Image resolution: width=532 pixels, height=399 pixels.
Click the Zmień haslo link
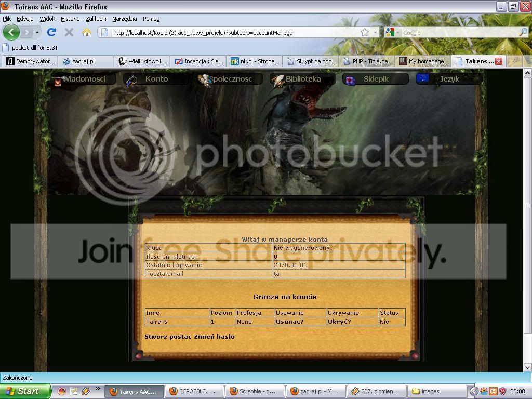point(214,337)
